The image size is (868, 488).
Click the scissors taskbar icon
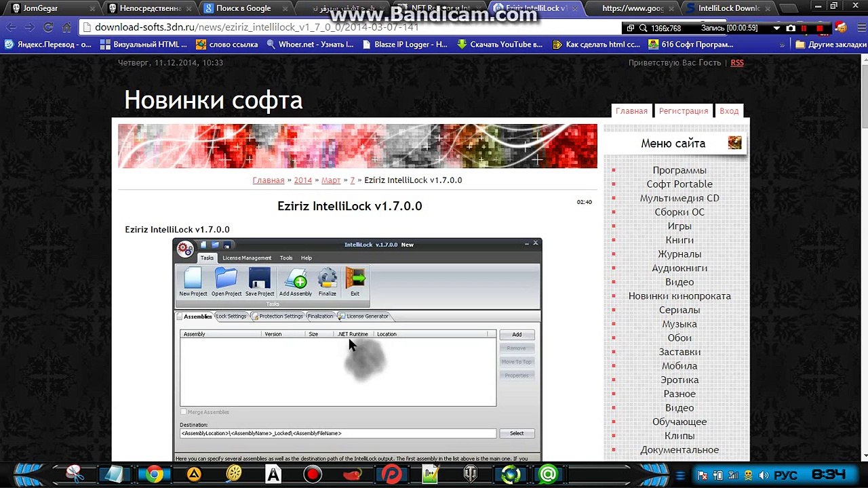point(75,474)
